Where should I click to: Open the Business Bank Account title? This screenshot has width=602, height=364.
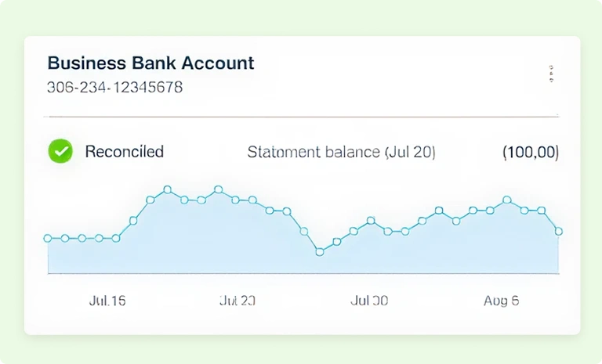[x=150, y=63]
